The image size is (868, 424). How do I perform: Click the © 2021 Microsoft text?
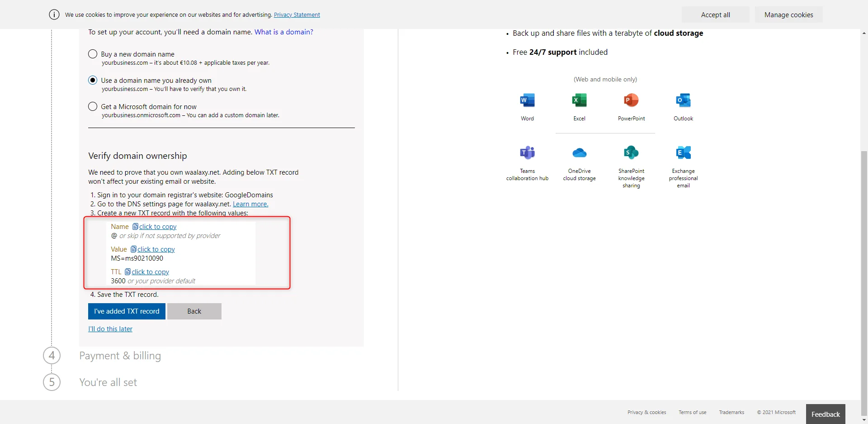[x=776, y=412]
